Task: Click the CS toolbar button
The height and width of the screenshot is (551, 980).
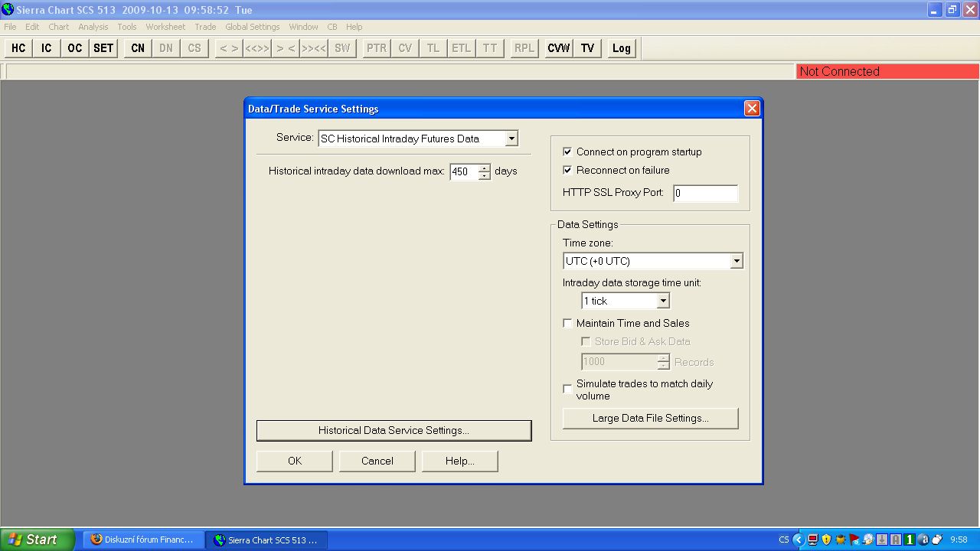Action: (x=194, y=48)
